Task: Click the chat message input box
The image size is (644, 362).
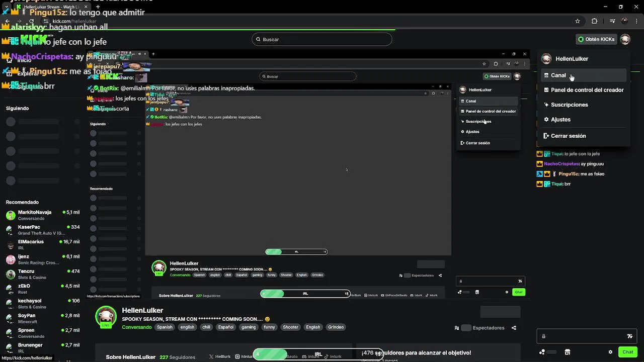Action: tap(587, 336)
